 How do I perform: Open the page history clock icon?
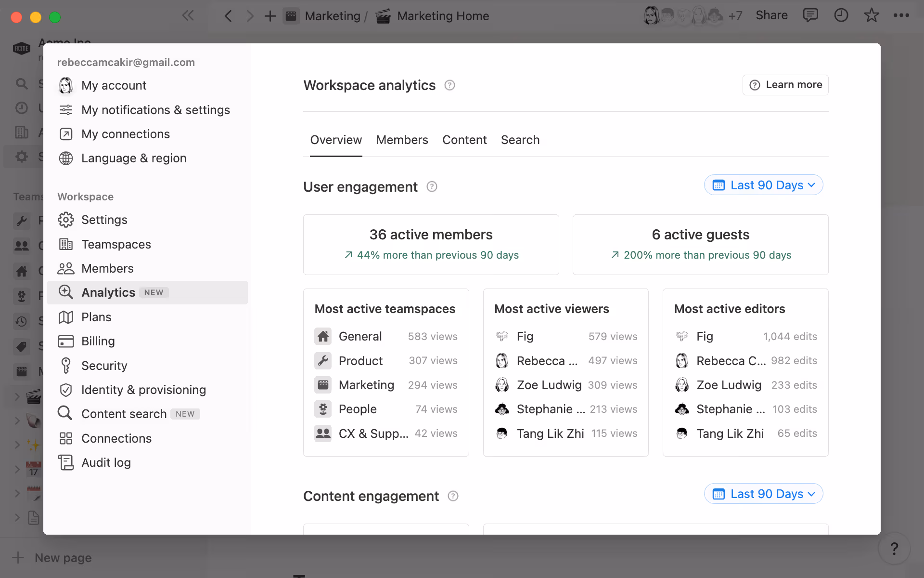(x=841, y=15)
